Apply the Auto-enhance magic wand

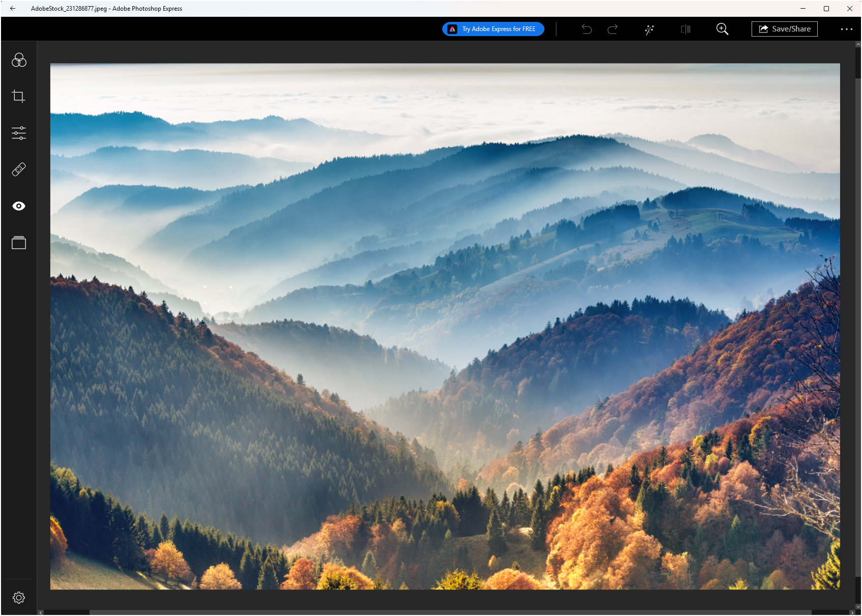pyautogui.click(x=649, y=29)
